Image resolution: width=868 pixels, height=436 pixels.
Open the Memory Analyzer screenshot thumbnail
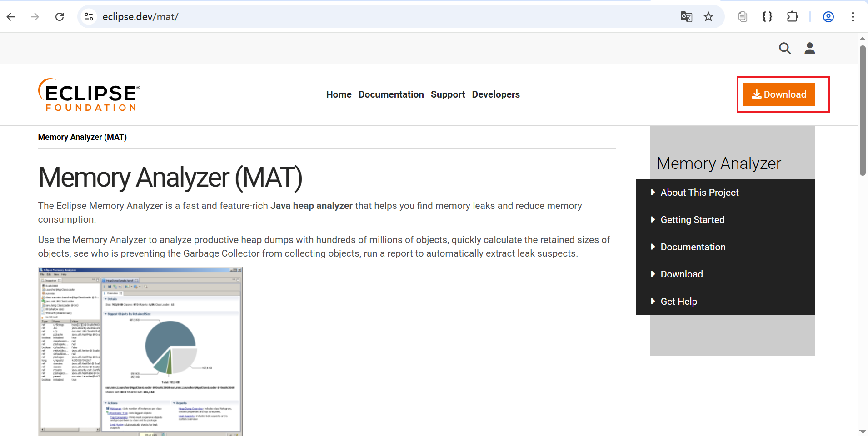tap(140, 352)
